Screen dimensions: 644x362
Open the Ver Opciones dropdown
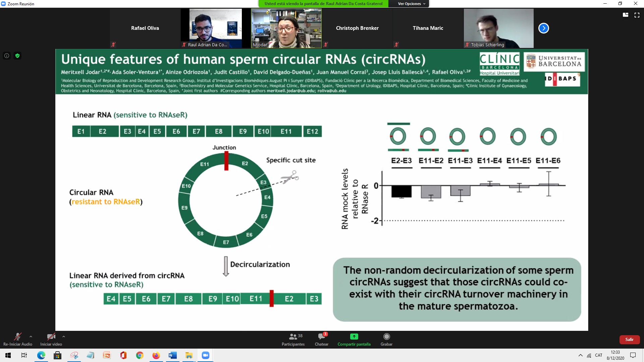click(411, 4)
